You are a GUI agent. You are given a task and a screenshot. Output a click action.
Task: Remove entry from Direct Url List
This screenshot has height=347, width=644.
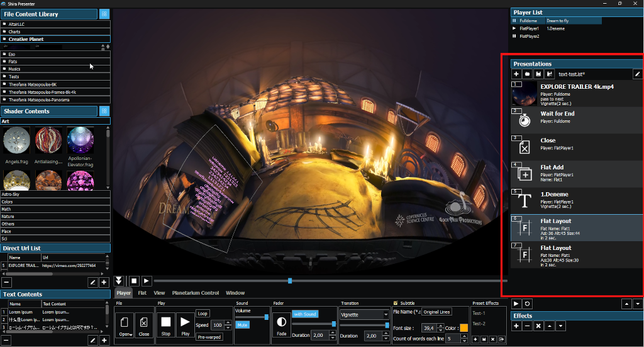click(6, 283)
